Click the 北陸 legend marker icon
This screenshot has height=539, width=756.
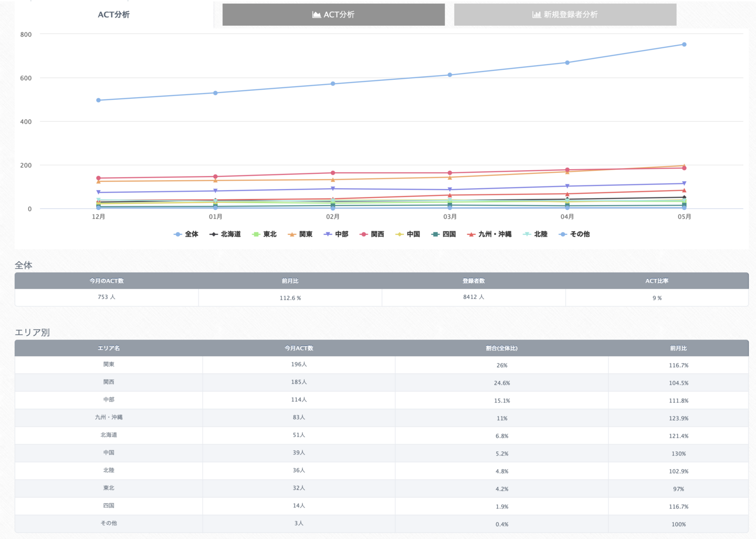527,234
